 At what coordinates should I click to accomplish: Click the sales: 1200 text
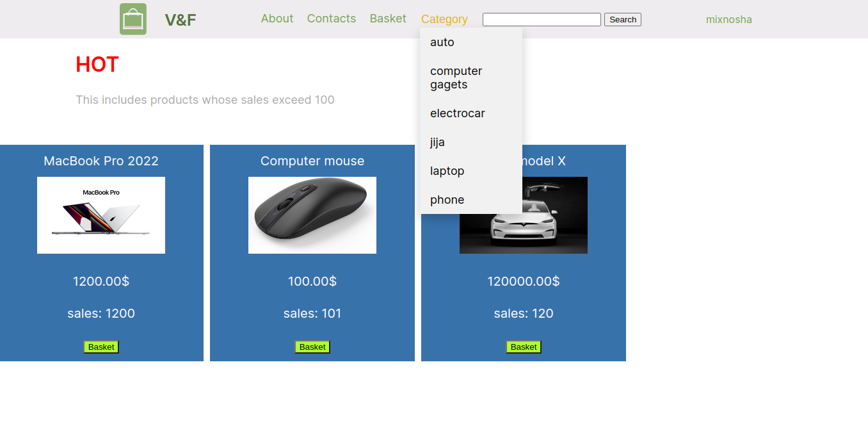tap(101, 313)
